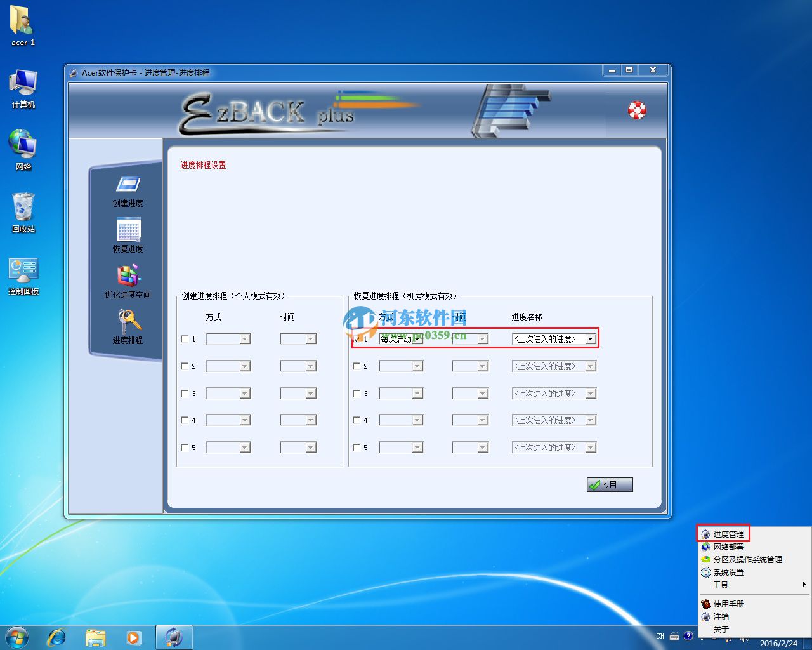Image resolution: width=812 pixels, height=650 pixels.
Task: Click the lifebuoy help icon in header
Action: [637, 110]
